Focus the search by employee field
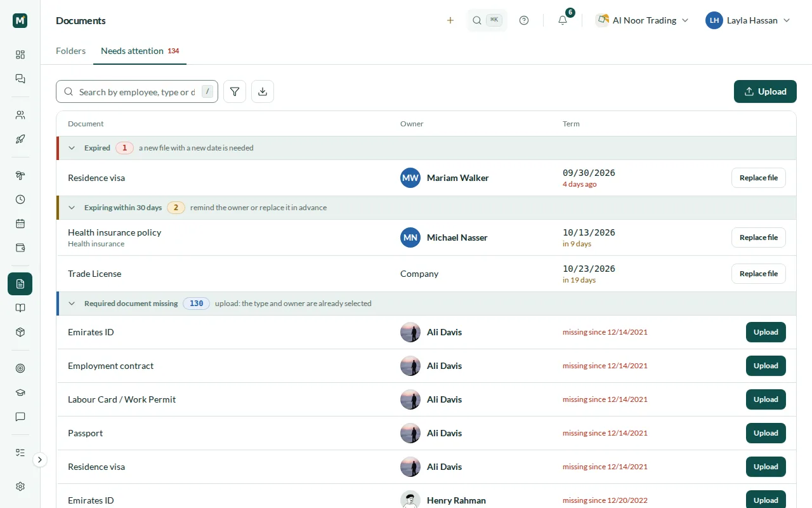 pos(137,91)
